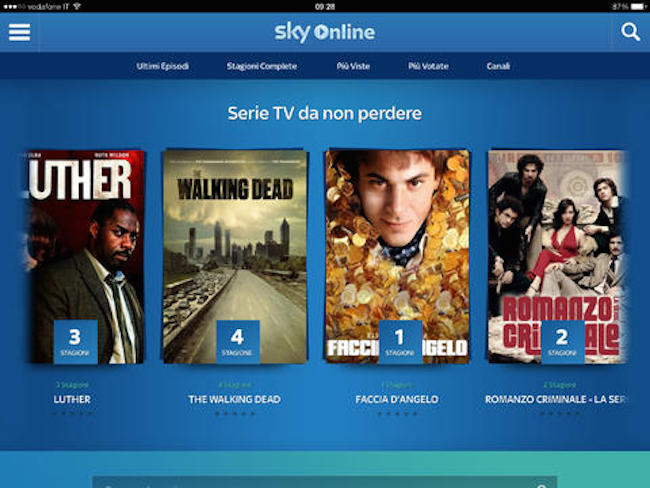
Task: Tap the 4 Stagione badge on Walking Dead
Action: tap(238, 342)
